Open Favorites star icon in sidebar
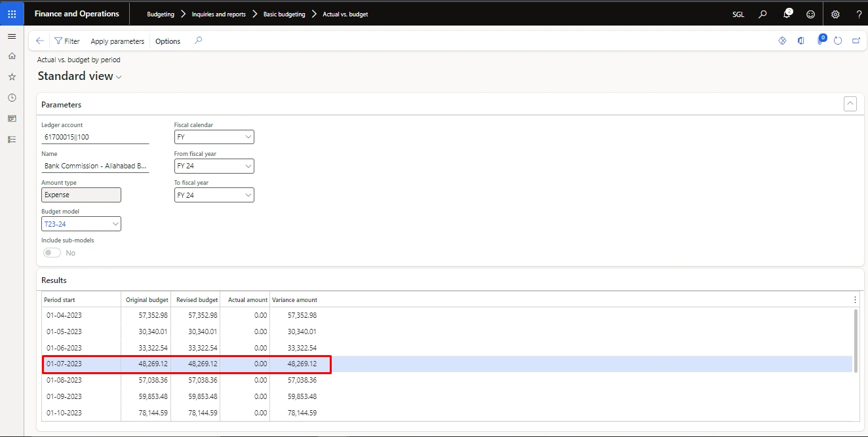Image resolution: width=868 pixels, height=437 pixels. (12, 77)
